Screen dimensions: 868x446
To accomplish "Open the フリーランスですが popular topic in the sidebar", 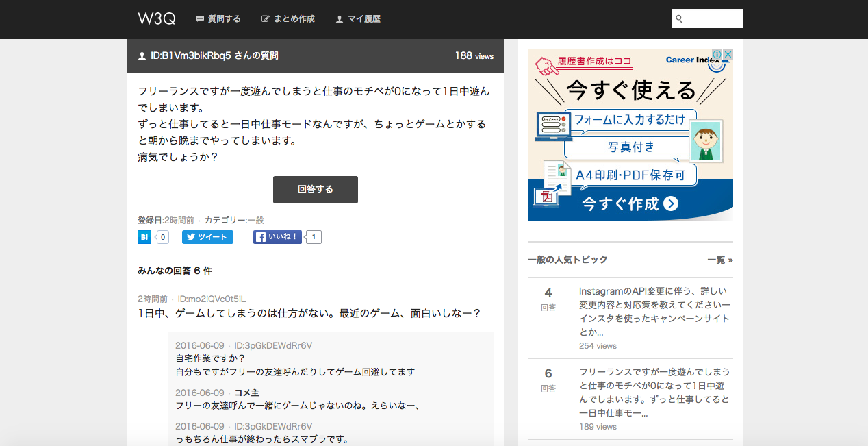I will coord(655,393).
